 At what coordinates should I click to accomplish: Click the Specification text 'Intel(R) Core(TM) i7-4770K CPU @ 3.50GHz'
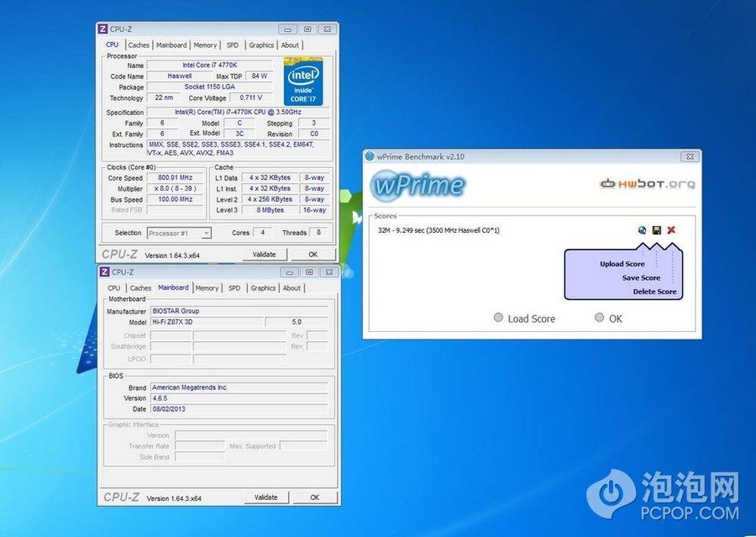237,112
